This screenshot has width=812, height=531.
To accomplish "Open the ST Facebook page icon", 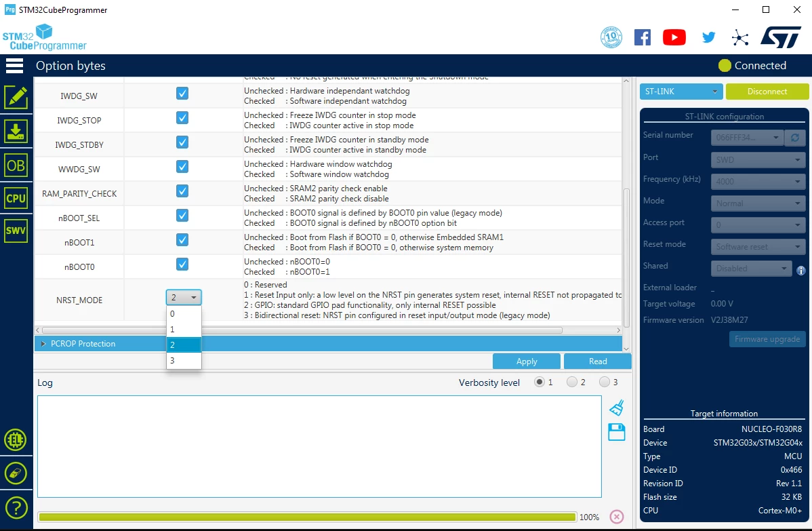I will pos(642,37).
